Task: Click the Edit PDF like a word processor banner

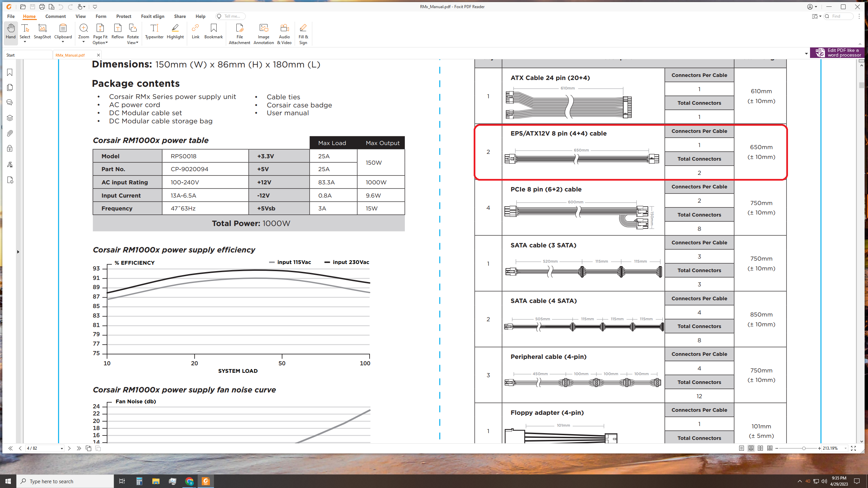Action: pyautogui.click(x=837, y=53)
